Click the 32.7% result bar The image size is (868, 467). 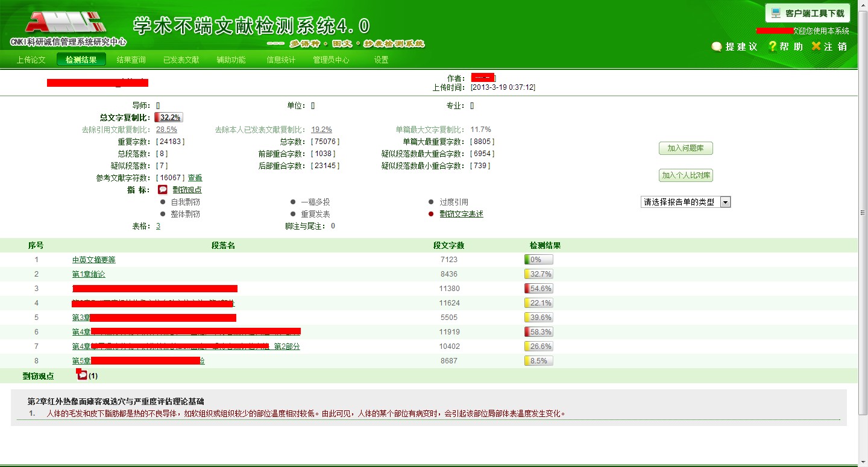coord(539,274)
